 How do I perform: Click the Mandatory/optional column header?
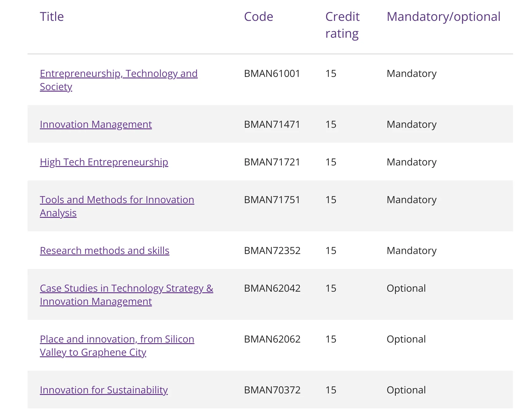443,17
